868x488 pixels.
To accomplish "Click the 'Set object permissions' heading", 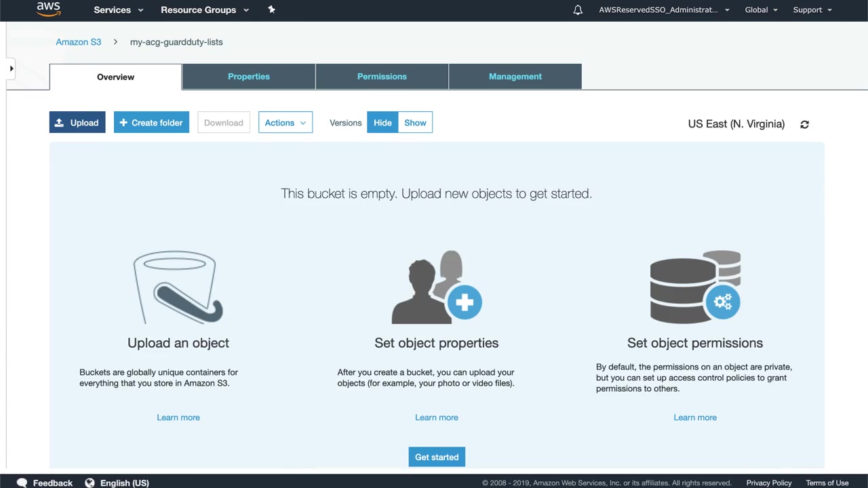I will 695,343.
